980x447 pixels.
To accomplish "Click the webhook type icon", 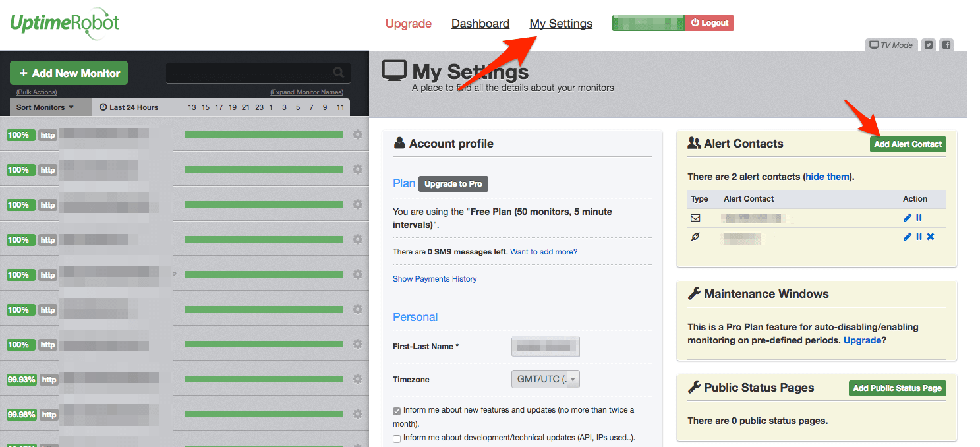I will click(695, 237).
